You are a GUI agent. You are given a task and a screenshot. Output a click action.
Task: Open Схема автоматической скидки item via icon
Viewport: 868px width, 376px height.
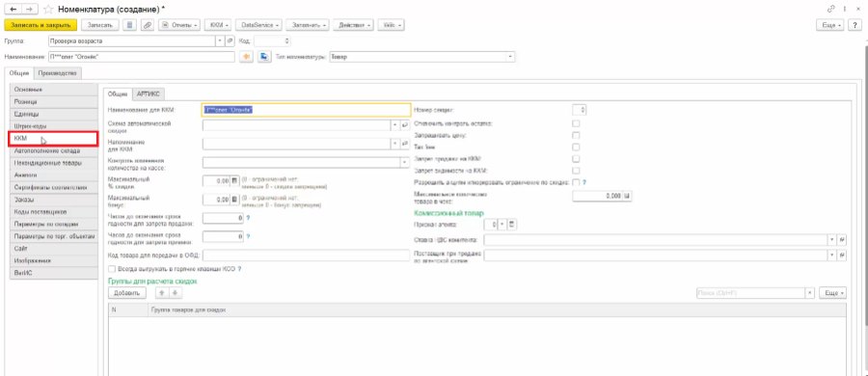coord(405,125)
